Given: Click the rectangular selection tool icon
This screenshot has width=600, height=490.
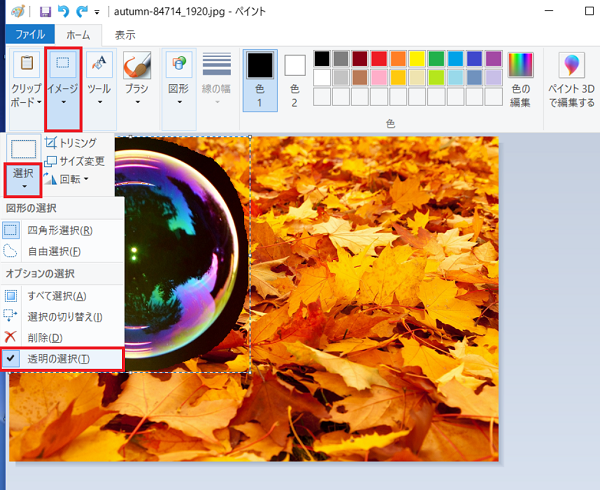Looking at the screenshot, I should [24, 148].
